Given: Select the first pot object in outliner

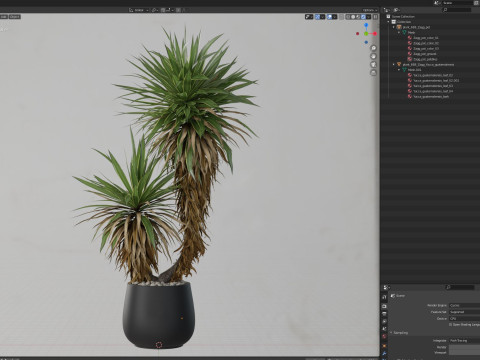Looking at the screenshot, I should point(416,27).
